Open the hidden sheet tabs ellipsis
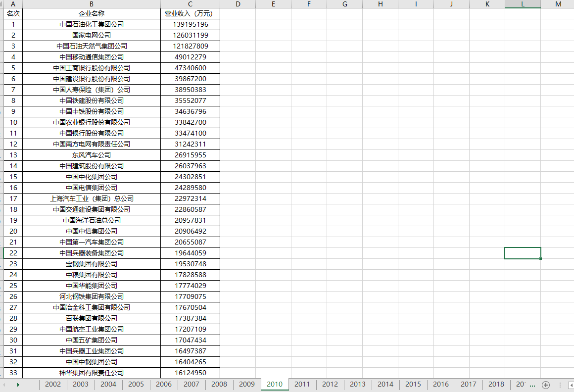This screenshot has width=574, height=392. (532, 385)
